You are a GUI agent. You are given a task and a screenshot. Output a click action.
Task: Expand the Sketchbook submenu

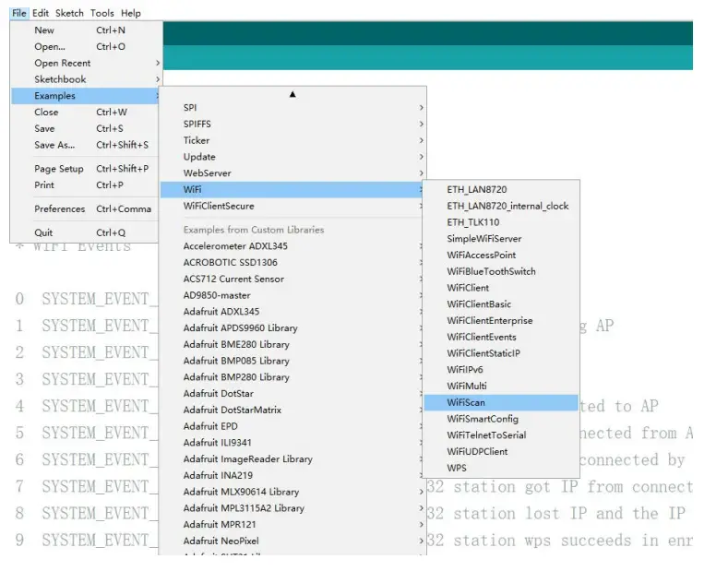pyautogui.click(x=60, y=79)
